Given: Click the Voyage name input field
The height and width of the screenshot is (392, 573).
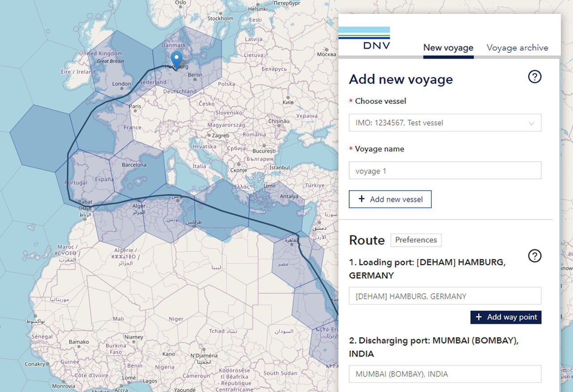Looking at the screenshot, I should 445,171.
